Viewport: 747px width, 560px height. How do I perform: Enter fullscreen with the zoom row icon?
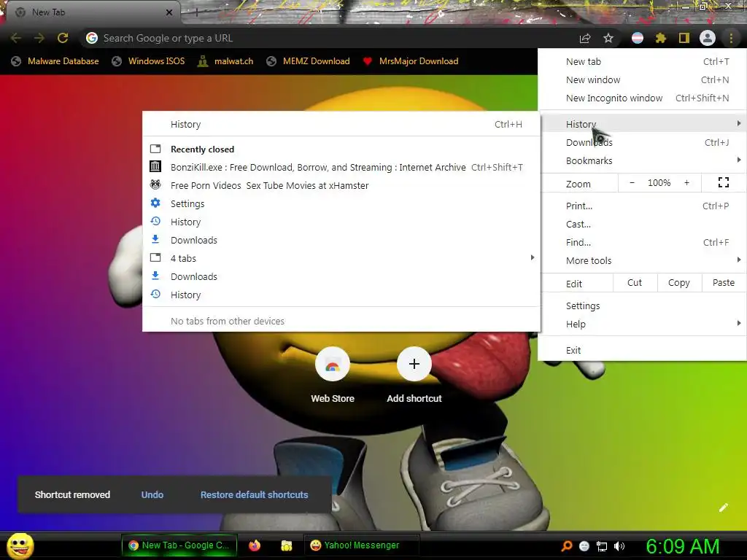724,182
